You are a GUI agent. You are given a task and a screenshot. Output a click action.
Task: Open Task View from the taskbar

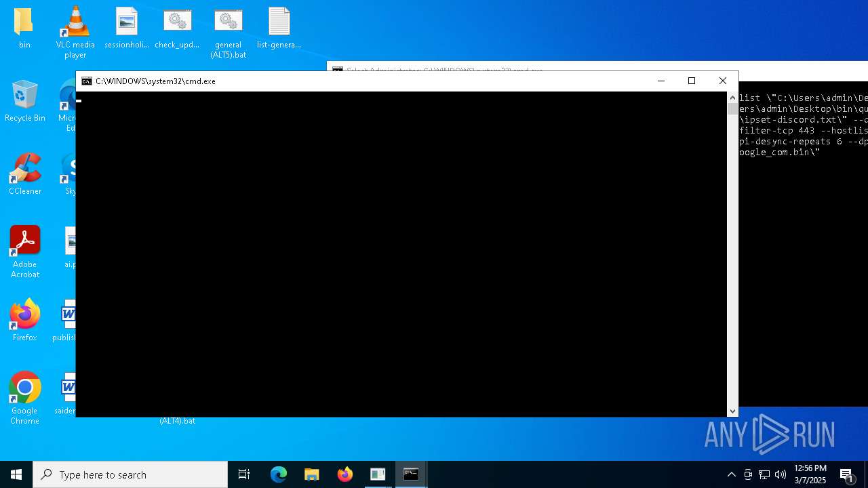tap(244, 474)
